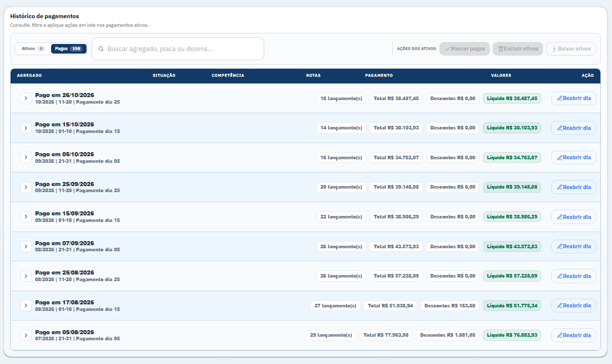Focus the Buscar agregado search field

click(x=178, y=49)
